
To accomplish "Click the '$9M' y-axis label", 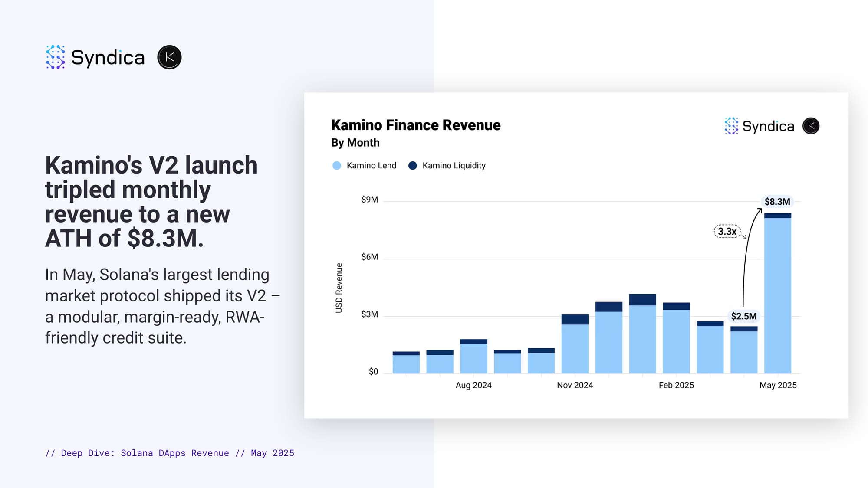I will tap(370, 200).
